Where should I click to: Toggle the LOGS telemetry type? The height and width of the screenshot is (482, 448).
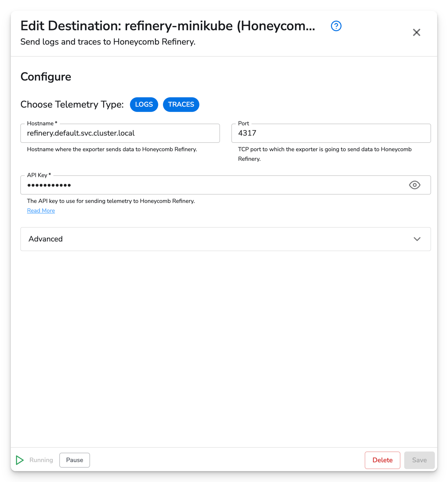pyautogui.click(x=144, y=104)
